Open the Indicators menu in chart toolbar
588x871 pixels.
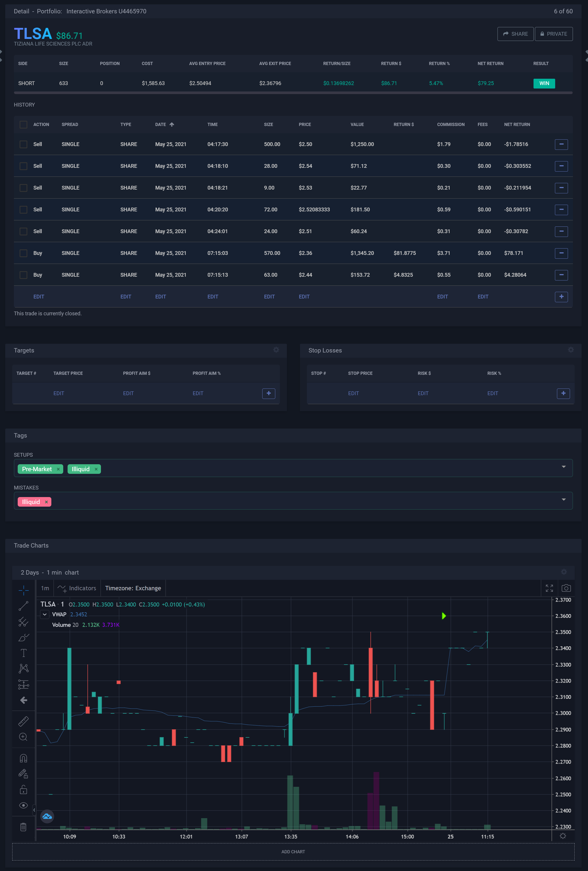click(x=77, y=588)
